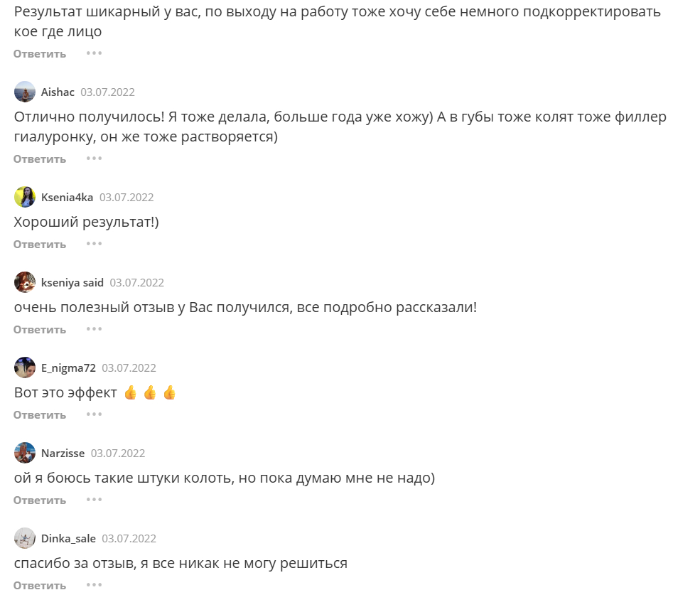Click Ksenia4ka's avatar picture
Image resolution: width=700 pixels, height=590 pixels.
coord(25,197)
